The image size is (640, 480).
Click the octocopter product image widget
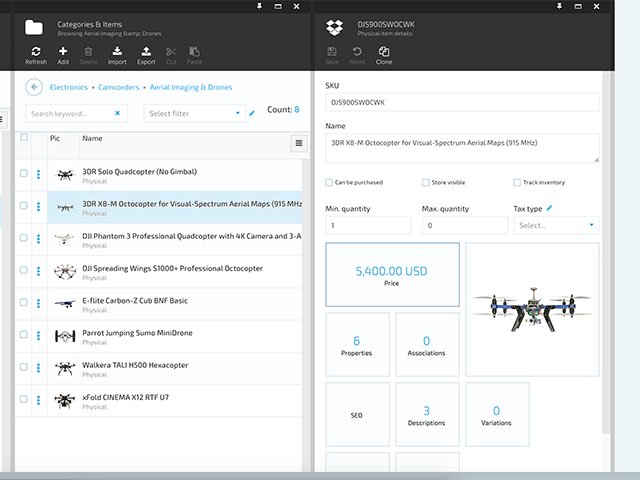[532, 309]
